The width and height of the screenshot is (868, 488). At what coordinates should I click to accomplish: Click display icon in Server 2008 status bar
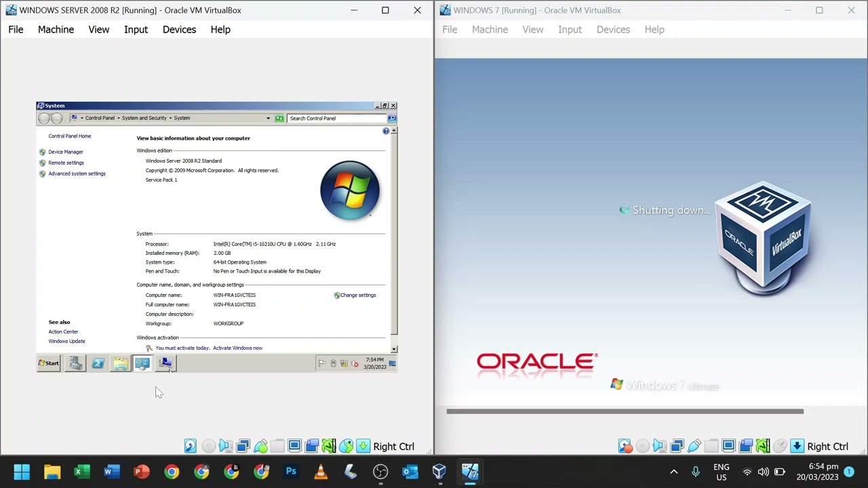coord(294,446)
